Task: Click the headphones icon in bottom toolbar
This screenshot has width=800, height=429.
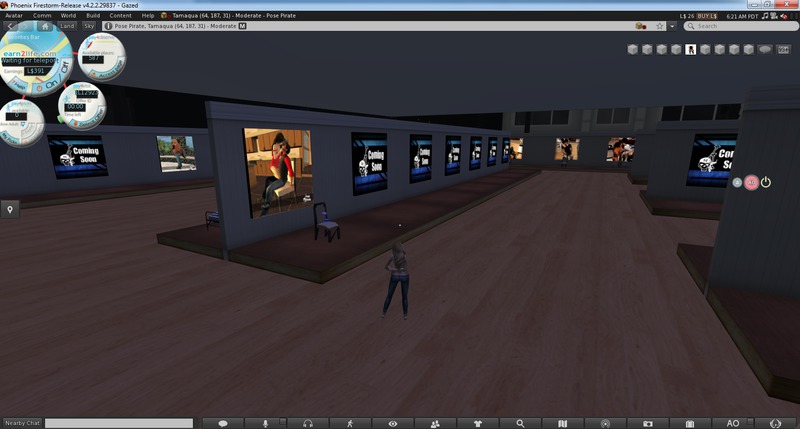Action: (x=308, y=424)
